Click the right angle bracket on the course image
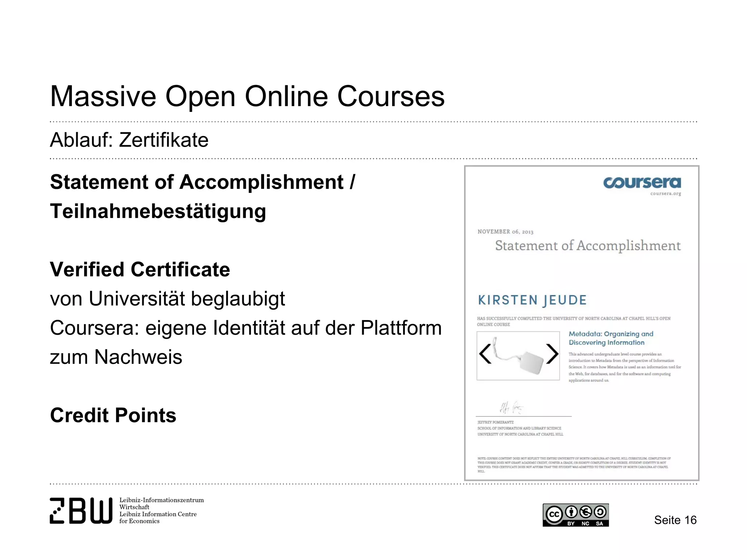Viewport: 747px width, 560px height. [x=552, y=354]
